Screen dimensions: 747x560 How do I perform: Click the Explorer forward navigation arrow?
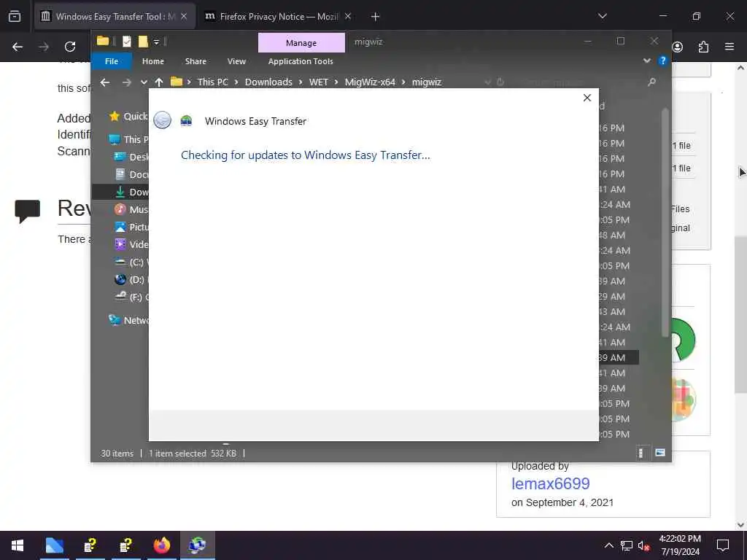point(126,82)
